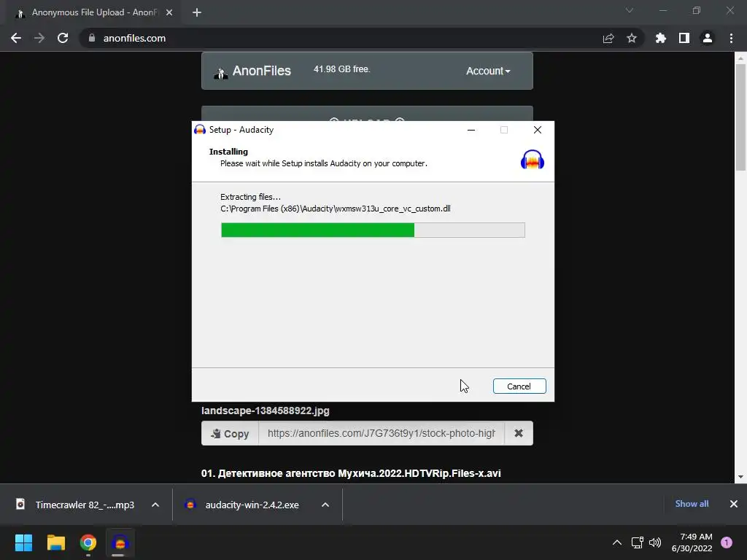Screen dimensions: 747x560
Task: Toggle Chrome side panel
Action: pos(684,38)
